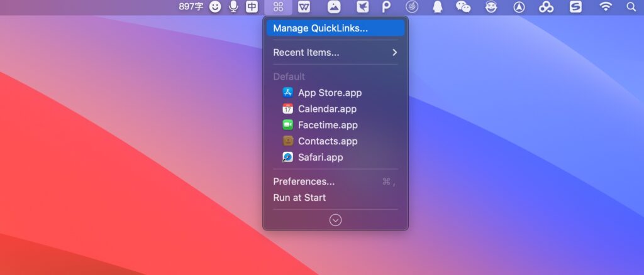Click the P-shaped menu bar icon

pos(386,6)
